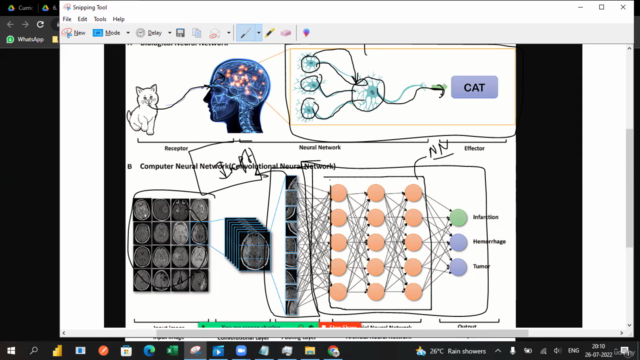The image size is (640, 360).
Task: Open the Edit menu
Action: (x=82, y=19)
